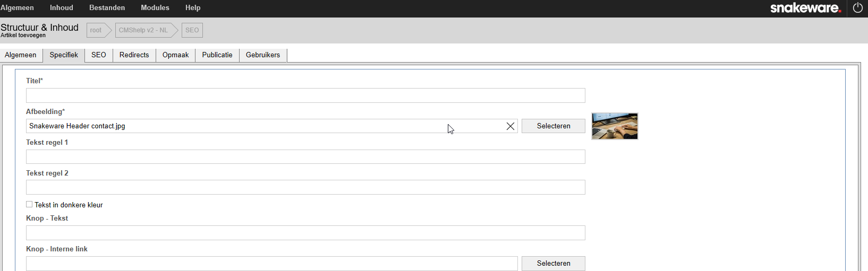Open the Algemeen top menu
Screen dimensions: 868x271
17,8
